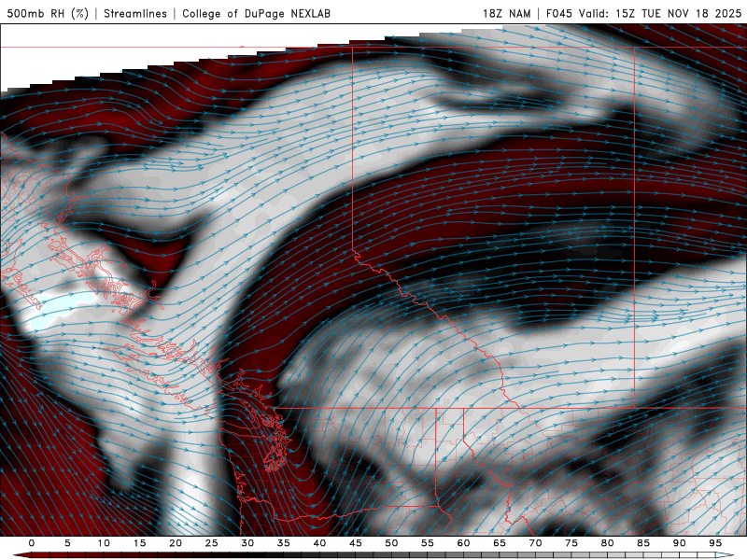
Task: Click the "500mb RH (%)" title text
Action: coord(48,13)
